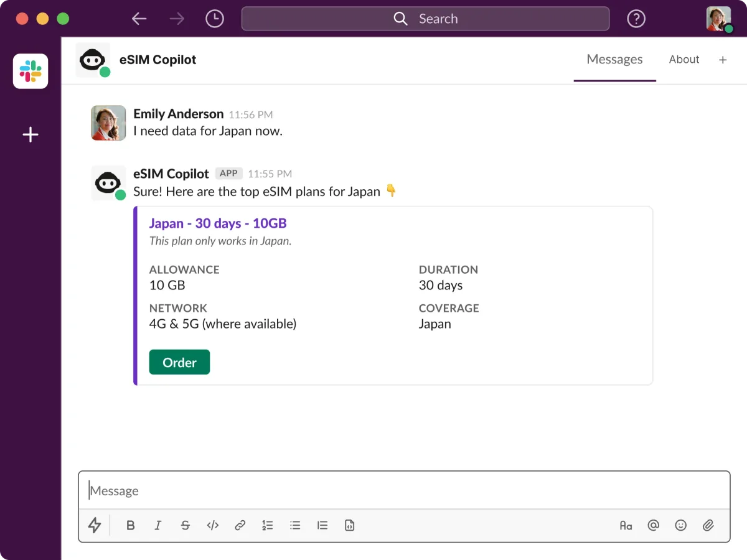Screen dimensions: 747x560
Task: Attach a file with the paperclip
Action: (x=708, y=525)
